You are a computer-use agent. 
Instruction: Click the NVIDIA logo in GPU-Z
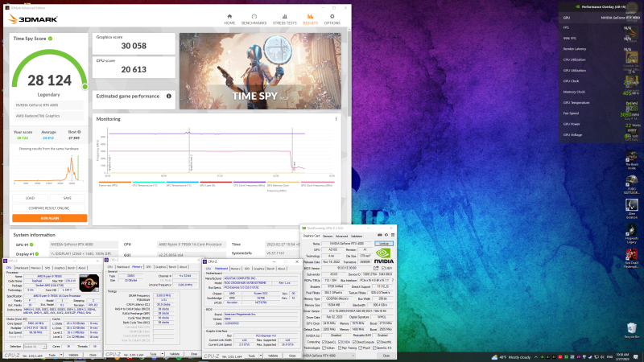[x=383, y=256]
